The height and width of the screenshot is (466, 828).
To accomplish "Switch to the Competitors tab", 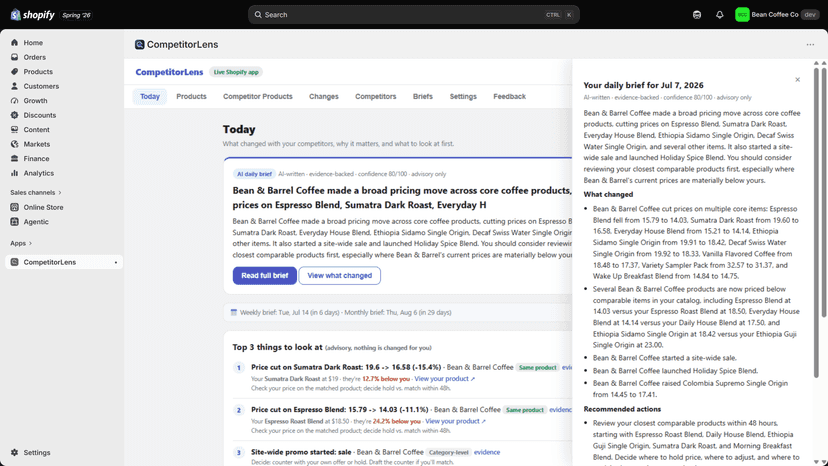I will tap(375, 97).
